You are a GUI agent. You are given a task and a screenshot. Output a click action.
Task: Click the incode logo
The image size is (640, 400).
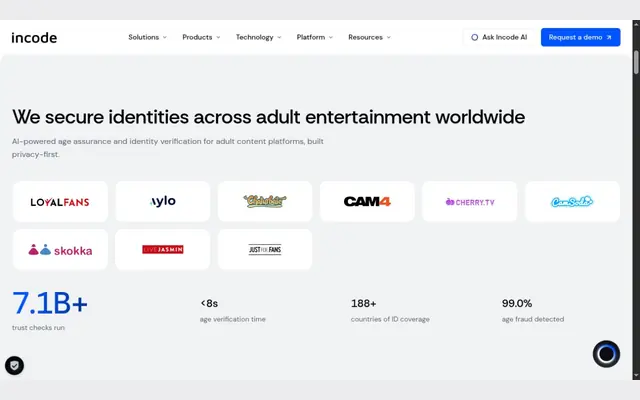34,38
